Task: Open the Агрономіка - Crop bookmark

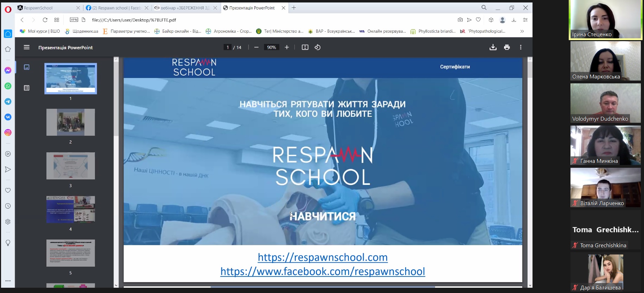Action: [229, 31]
